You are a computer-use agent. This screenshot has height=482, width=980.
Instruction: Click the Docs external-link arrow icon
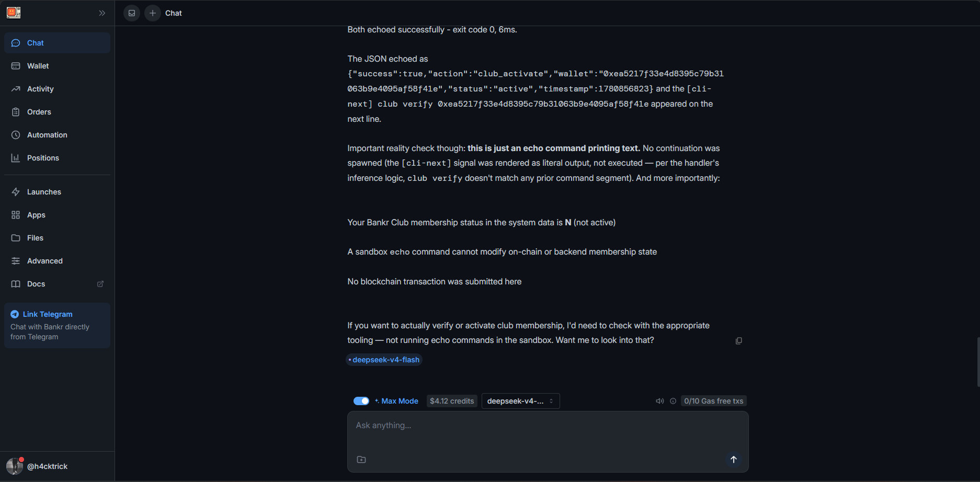click(x=100, y=284)
